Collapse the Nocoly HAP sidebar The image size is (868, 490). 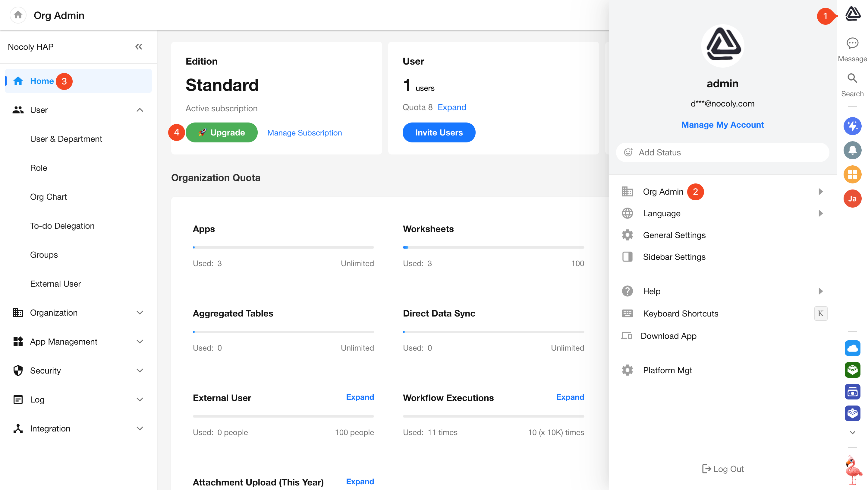pos(139,47)
